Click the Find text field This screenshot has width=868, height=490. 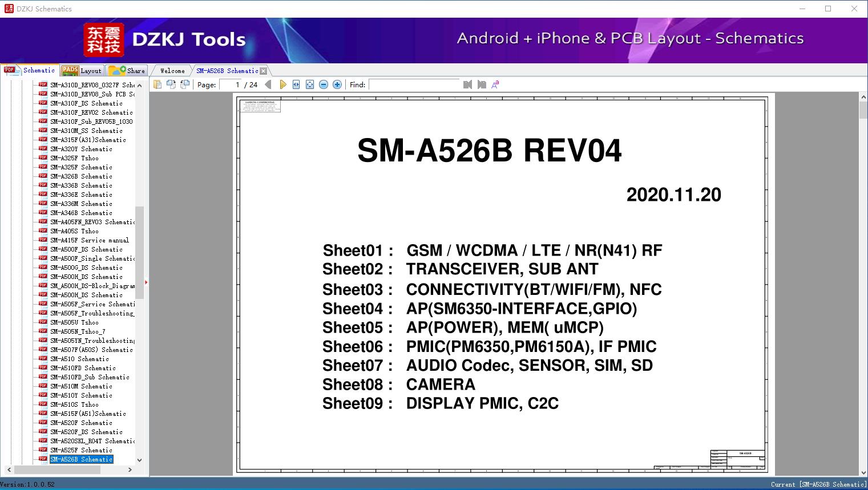click(x=414, y=84)
